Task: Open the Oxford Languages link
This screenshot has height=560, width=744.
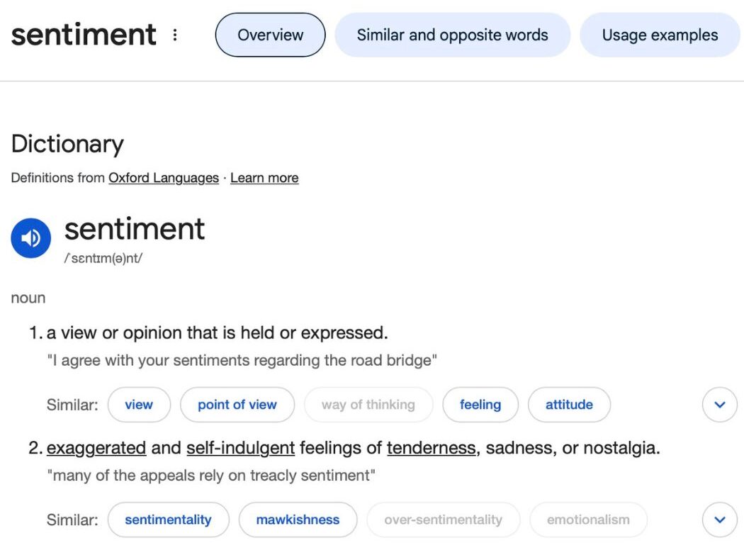Action: coord(163,178)
